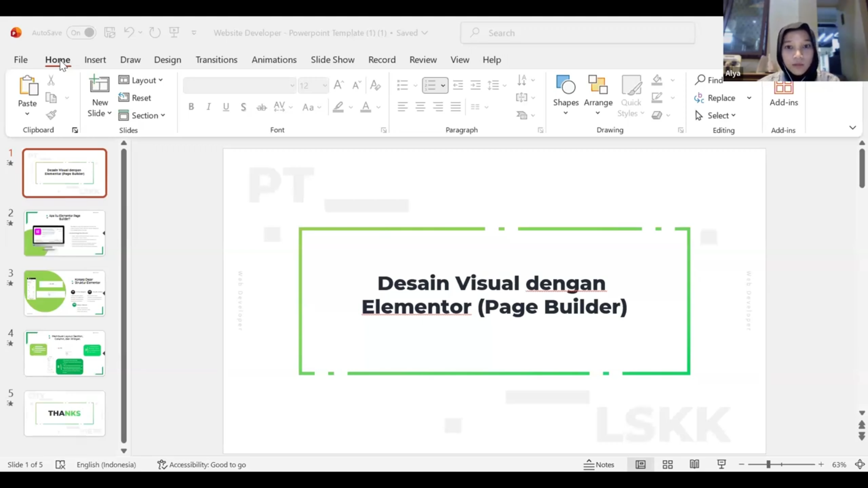This screenshot has height=488, width=868.
Task: Click the Reset slide button
Action: (x=135, y=98)
